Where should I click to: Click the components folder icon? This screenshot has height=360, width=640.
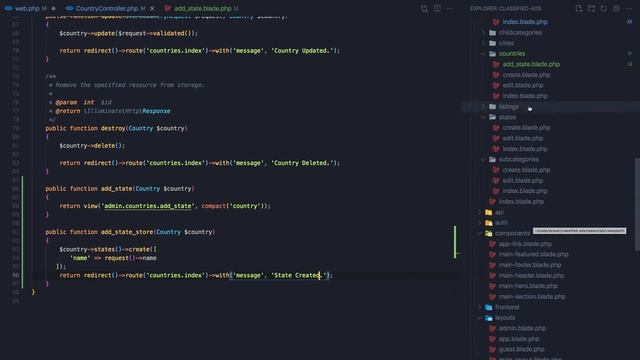pyautogui.click(x=489, y=233)
